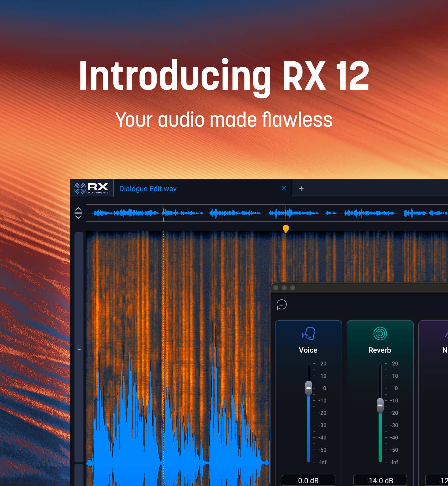This screenshot has height=486, width=448.
Task: Click the yellow dotted marker in the waveform overview
Action: 163,212
